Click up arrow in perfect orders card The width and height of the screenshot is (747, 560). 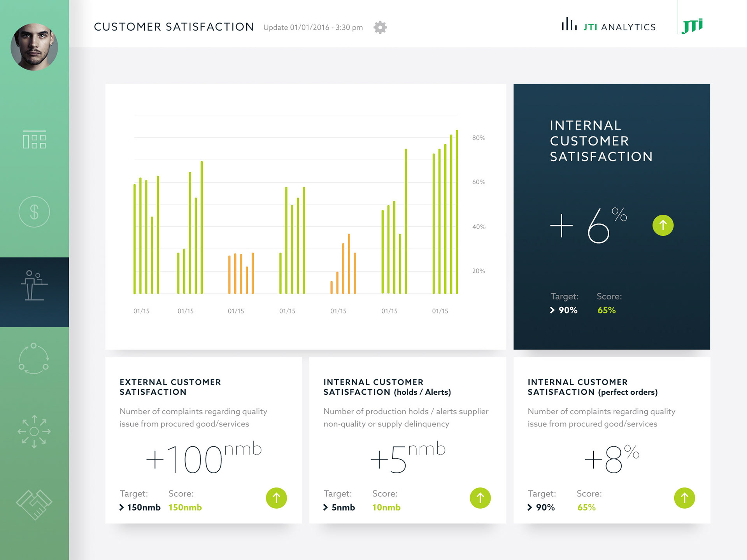684,498
